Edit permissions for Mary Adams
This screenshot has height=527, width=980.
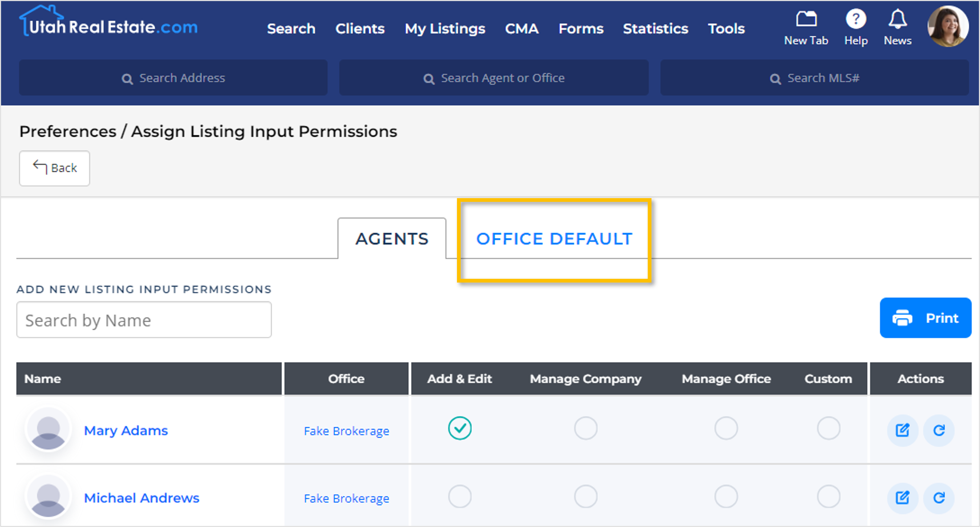click(x=902, y=430)
